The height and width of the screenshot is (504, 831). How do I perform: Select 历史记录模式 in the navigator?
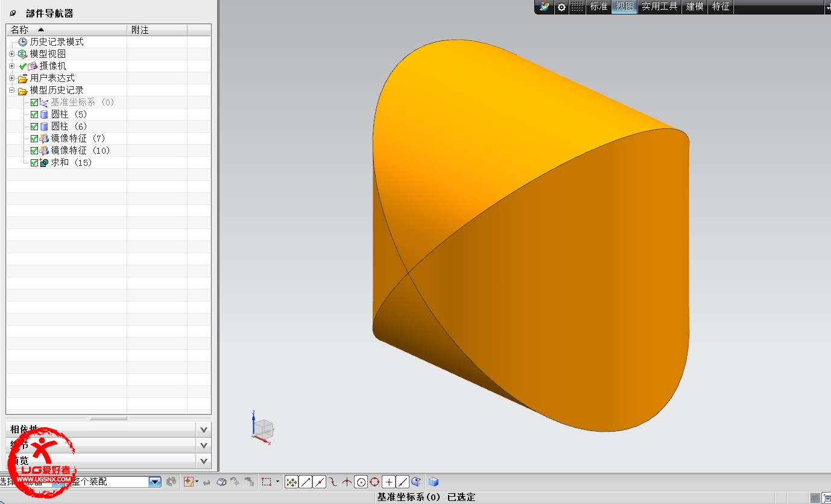pos(57,42)
